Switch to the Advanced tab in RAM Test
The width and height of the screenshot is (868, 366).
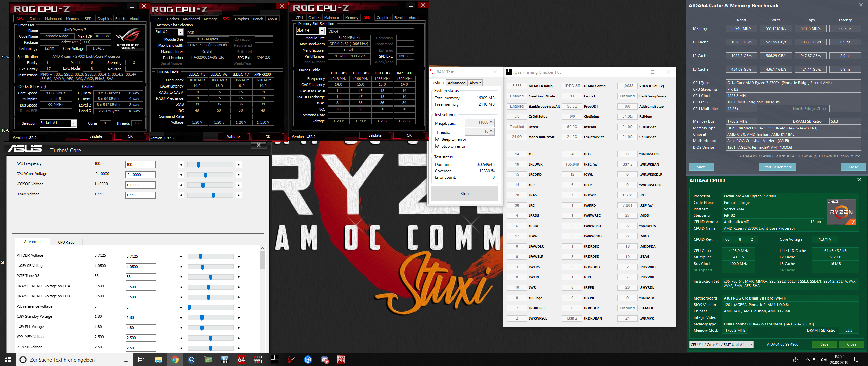(457, 83)
